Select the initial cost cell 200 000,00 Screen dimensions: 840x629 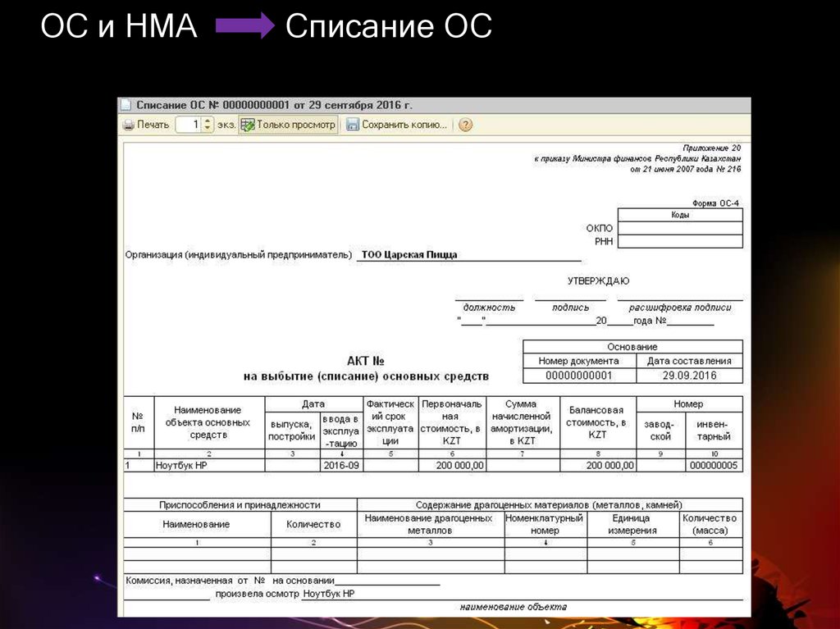(452, 465)
